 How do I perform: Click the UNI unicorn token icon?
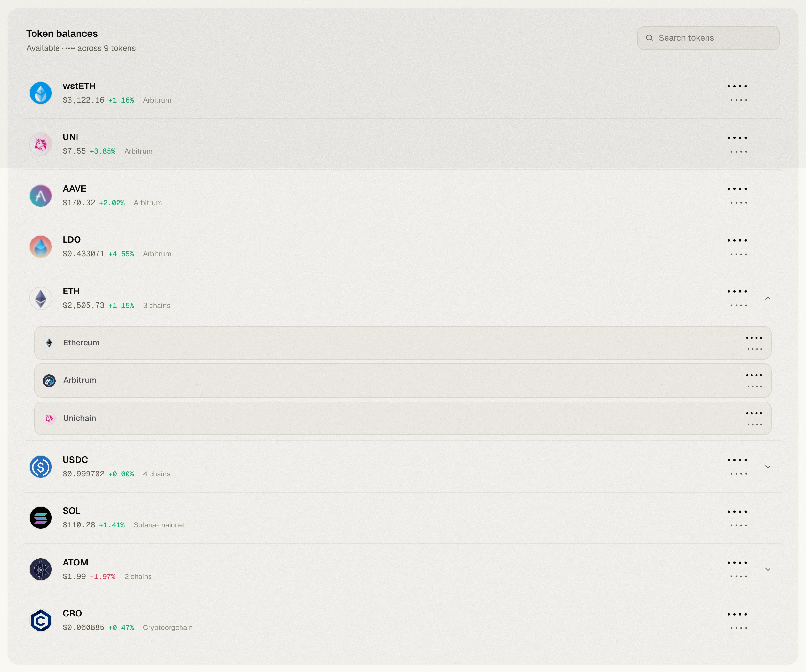41,144
